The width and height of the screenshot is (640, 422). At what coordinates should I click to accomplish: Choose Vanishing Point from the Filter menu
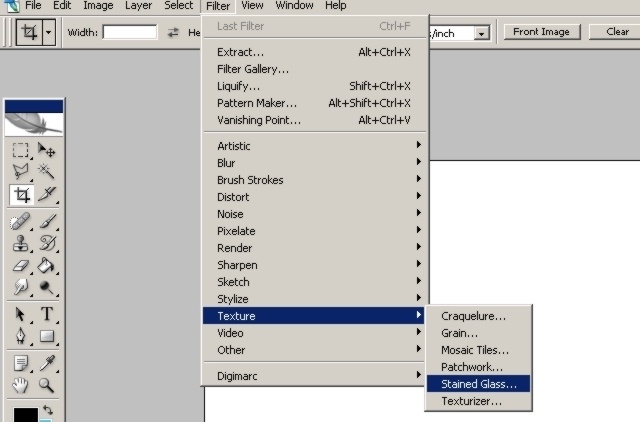[x=314, y=120]
